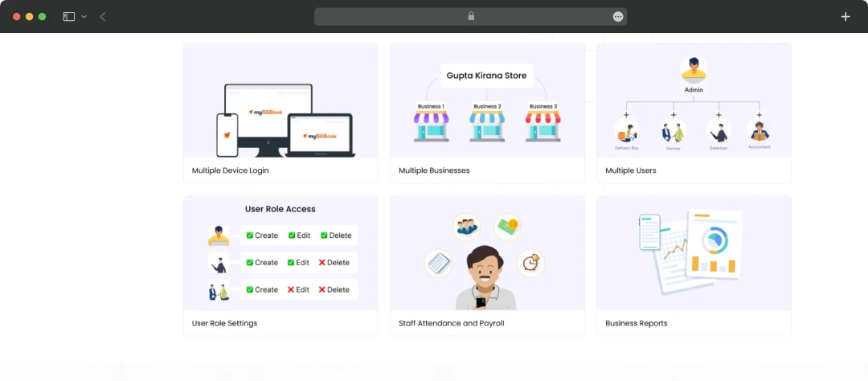This screenshot has height=381, width=868.
Task: Click the mustached man holding phone
Action: (485, 278)
